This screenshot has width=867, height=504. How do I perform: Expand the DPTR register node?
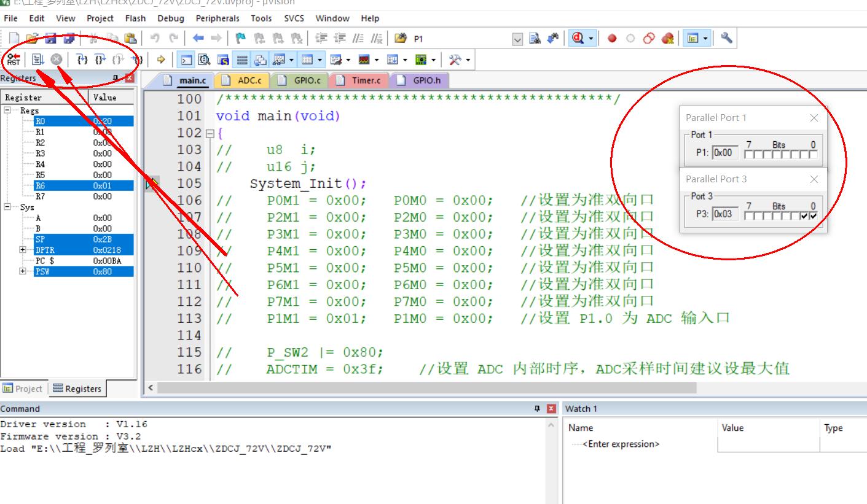point(23,250)
